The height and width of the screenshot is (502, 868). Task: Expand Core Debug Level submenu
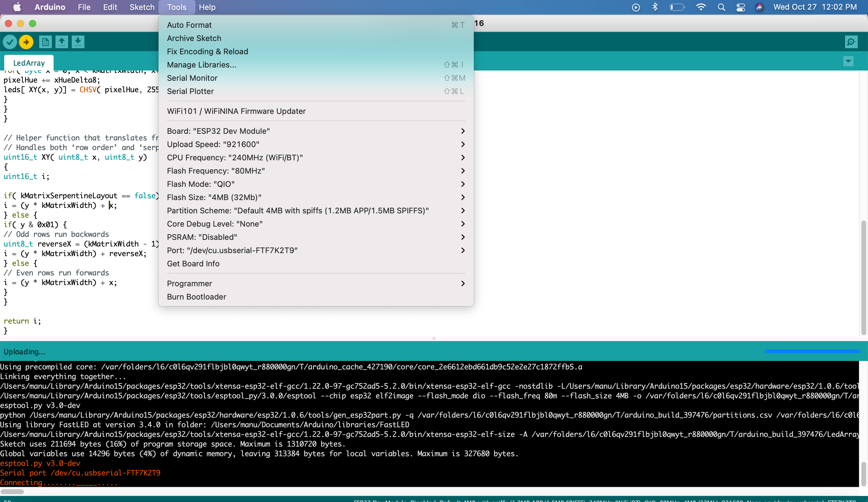pos(316,224)
